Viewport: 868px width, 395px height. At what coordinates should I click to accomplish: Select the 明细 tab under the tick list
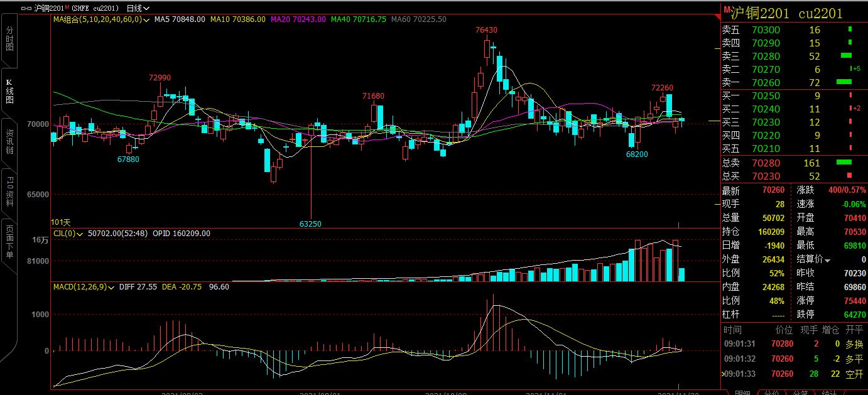click(x=742, y=392)
